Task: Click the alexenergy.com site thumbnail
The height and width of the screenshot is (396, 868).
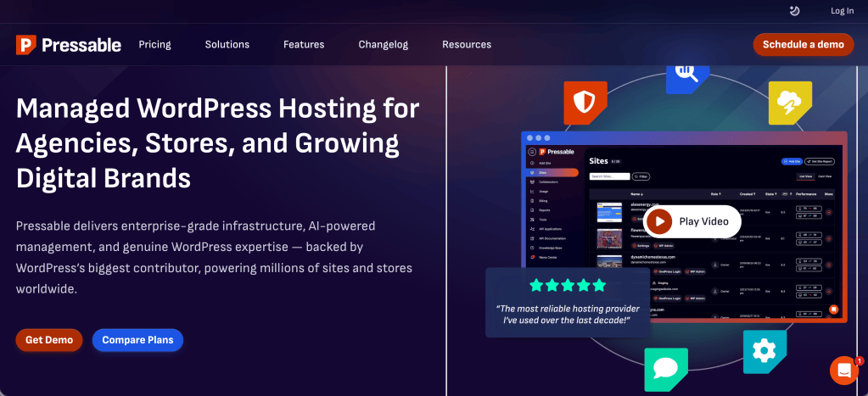Action: (609, 212)
